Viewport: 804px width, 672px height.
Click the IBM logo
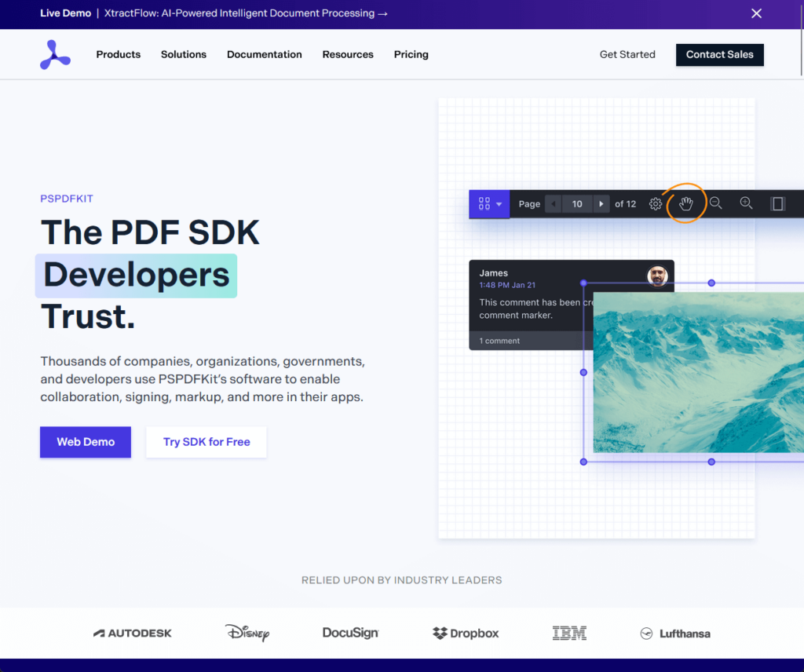click(x=569, y=634)
